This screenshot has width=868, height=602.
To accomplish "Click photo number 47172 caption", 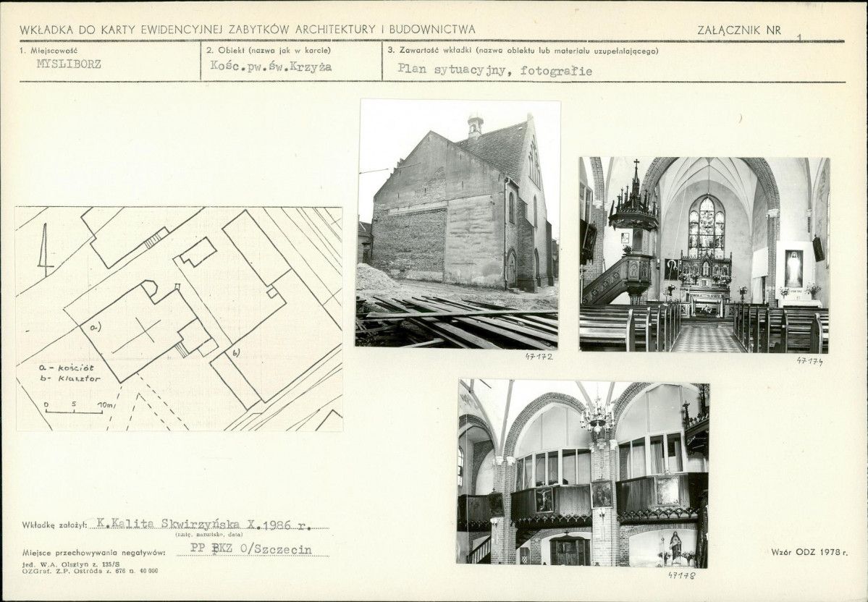I will pyautogui.click(x=539, y=357).
